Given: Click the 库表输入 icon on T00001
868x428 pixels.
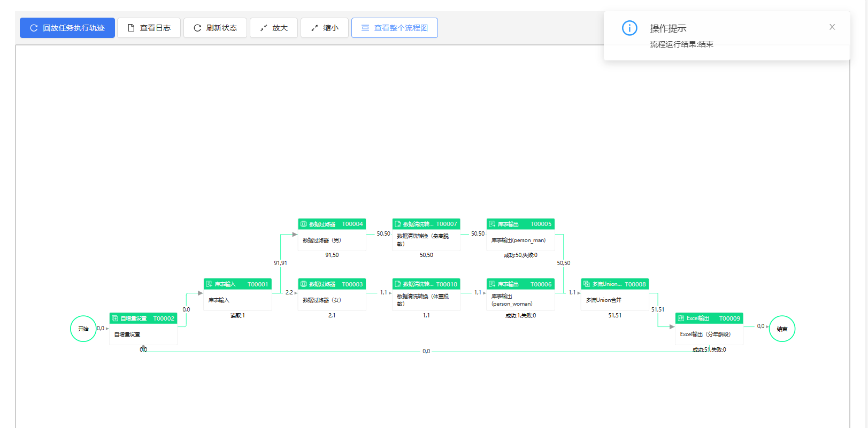Looking at the screenshot, I should pyautogui.click(x=209, y=284).
